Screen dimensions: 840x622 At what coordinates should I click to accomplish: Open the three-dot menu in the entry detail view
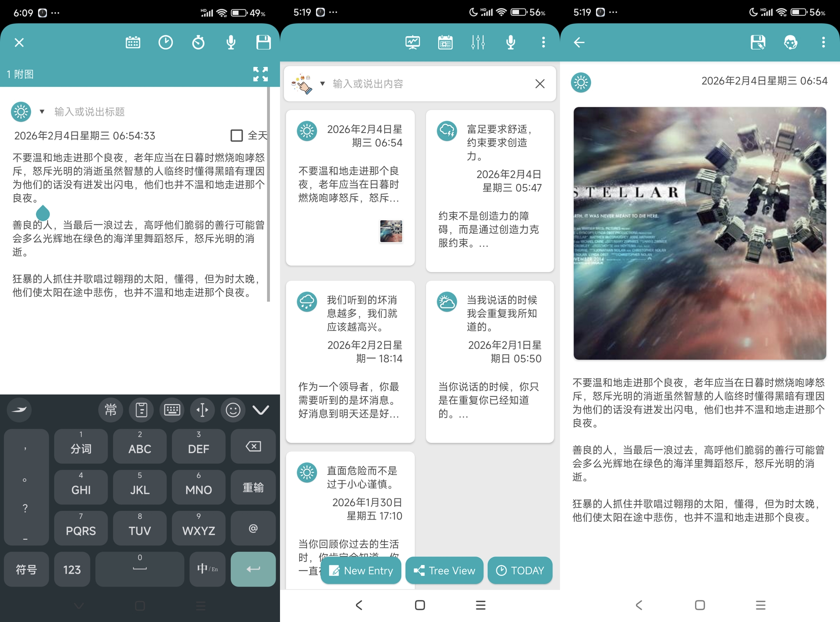click(823, 43)
